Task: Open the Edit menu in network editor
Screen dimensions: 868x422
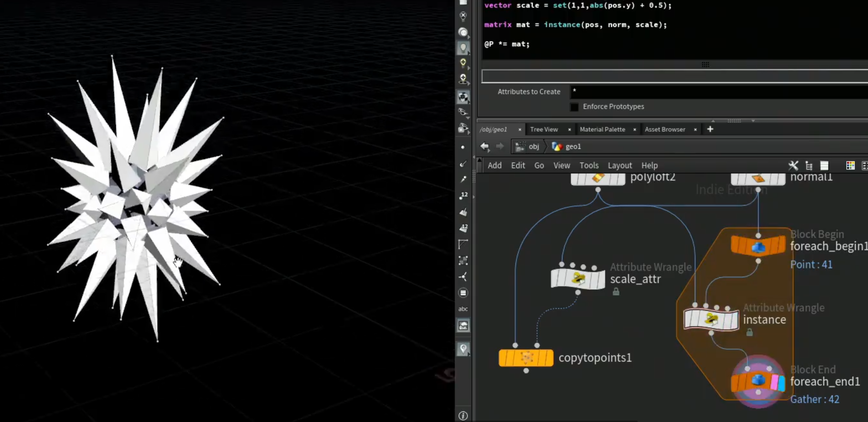Action: 518,165
